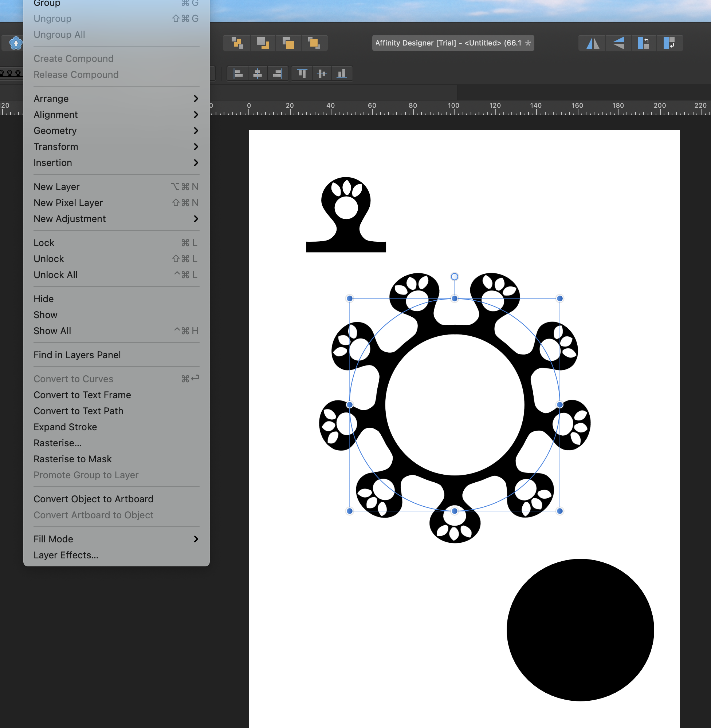711x728 pixels.
Task: Click the Align Middle vertically icon
Action: (x=322, y=74)
